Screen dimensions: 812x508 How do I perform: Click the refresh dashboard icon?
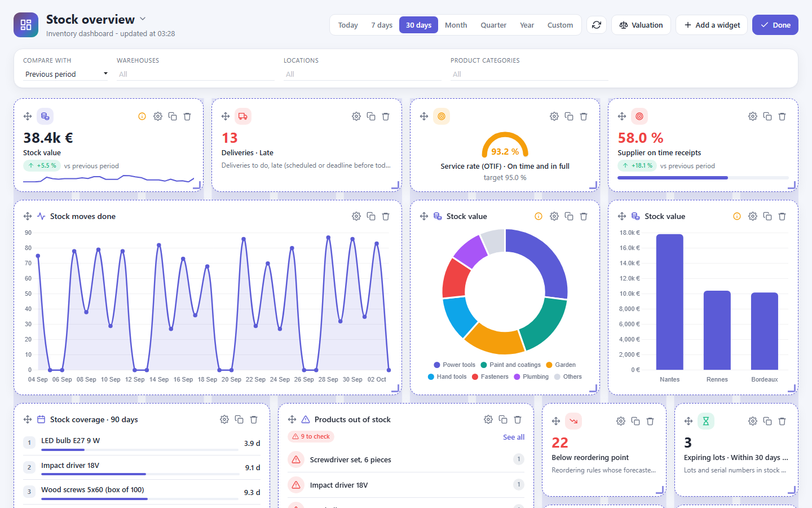coord(597,25)
